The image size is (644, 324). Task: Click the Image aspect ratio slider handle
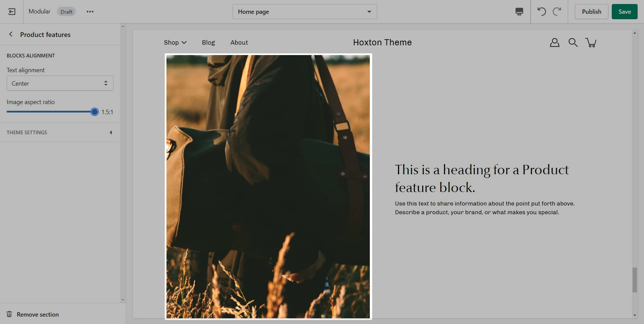(x=95, y=112)
